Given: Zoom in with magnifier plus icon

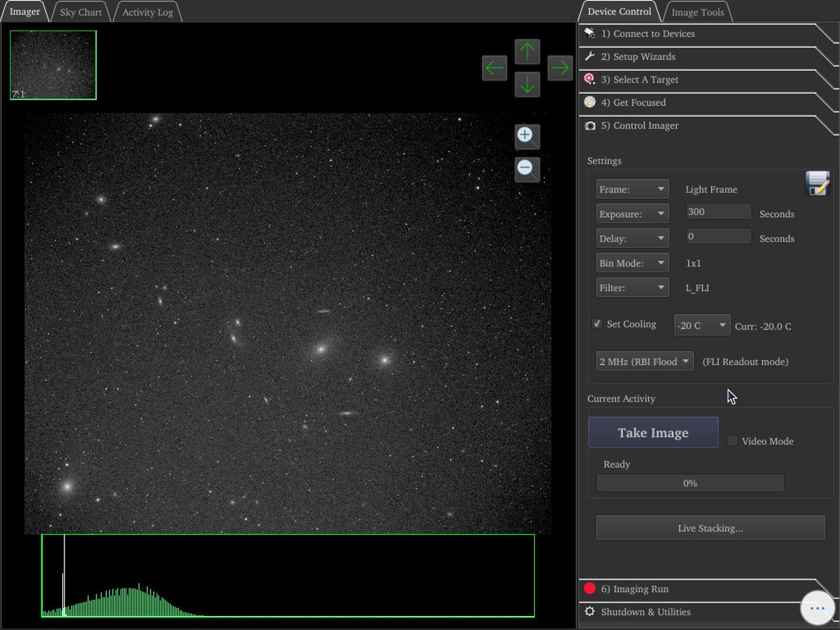Looking at the screenshot, I should point(527,136).
